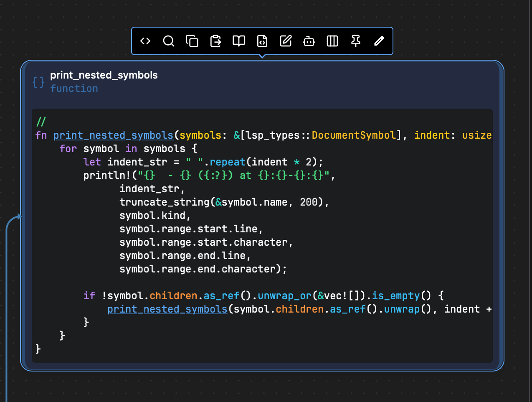The width and height of the screenshot is (532, 402).
Task: Click the three-column layout icon
Action: pyautogui.click(x=332, y=41)
